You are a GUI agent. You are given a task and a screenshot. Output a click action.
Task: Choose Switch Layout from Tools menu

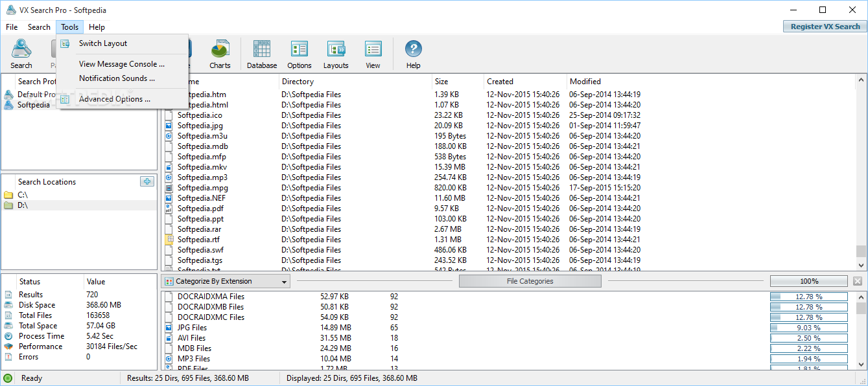(x=122, y=43)
